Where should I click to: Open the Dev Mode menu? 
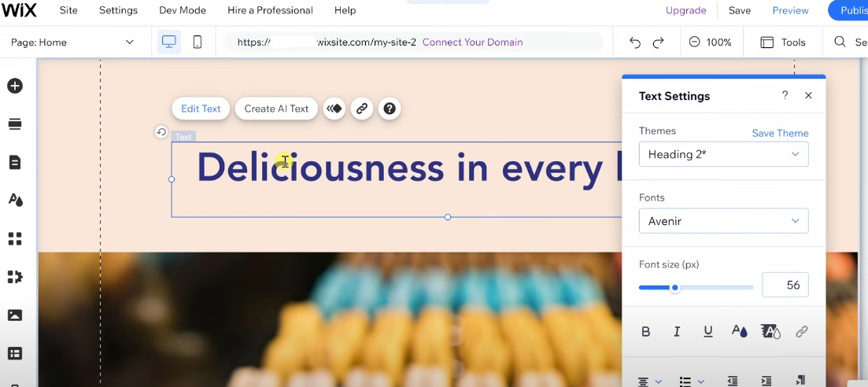(x=182, y=10)
